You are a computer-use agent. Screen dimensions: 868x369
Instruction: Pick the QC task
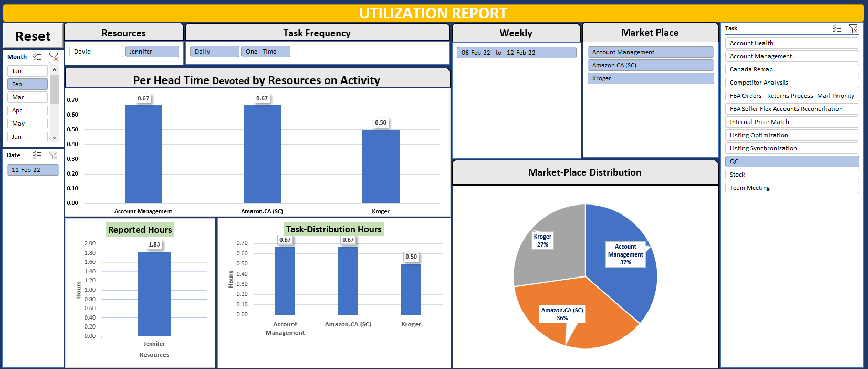(x=792, y=161)
